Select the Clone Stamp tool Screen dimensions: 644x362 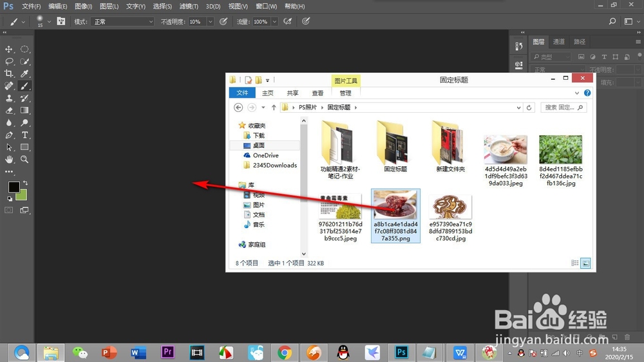point(8,98)
